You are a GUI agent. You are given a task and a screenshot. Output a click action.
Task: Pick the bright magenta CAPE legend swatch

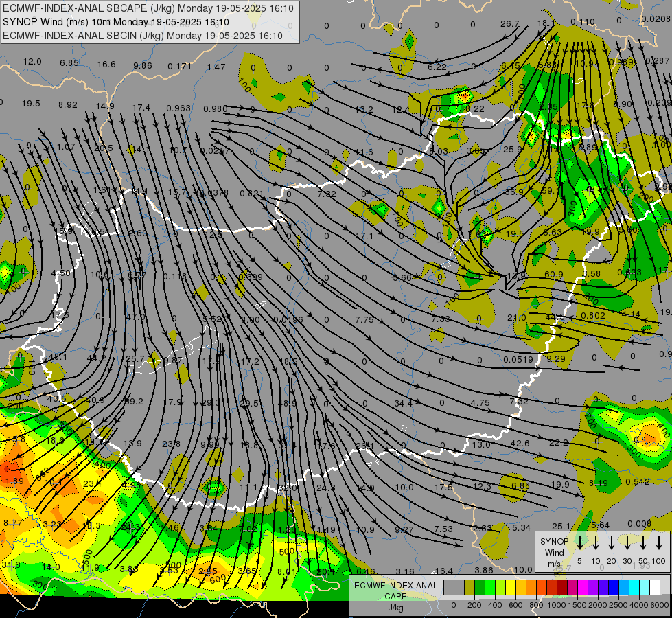pyautogui.click(x=583, y=588)
